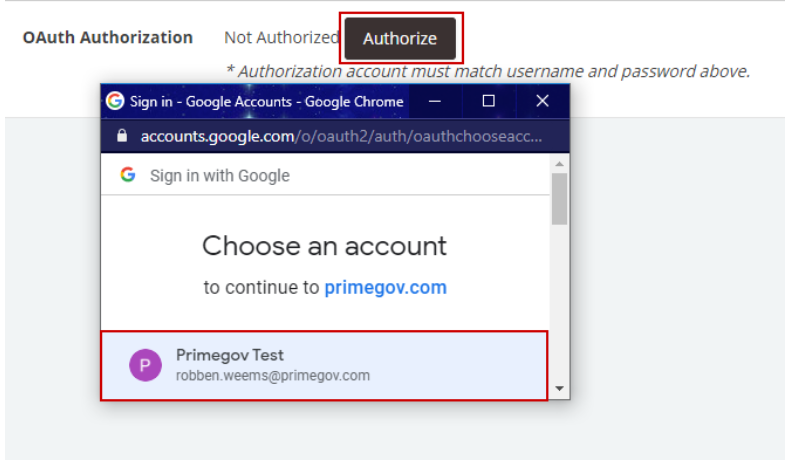This screenshot has width=790, height=463.
Task: Click the popup vertical scrollbar thumb
Action: click(x=559, y=199)
